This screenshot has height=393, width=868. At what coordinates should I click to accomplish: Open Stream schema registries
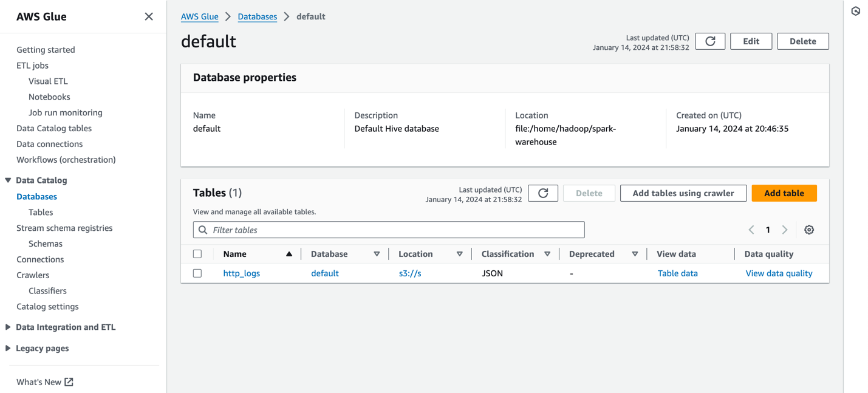pyautogui.click(x=64, y=228)
